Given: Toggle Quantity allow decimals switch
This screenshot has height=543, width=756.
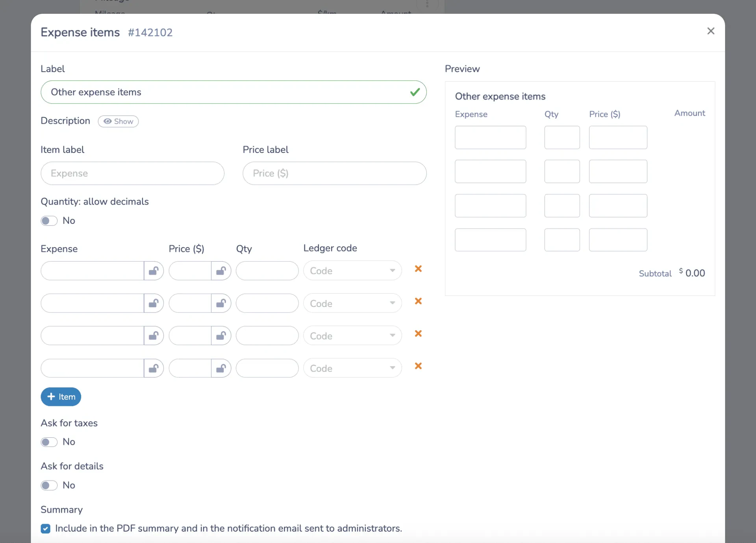Looking at the screenshot, I should pos(49,221).
